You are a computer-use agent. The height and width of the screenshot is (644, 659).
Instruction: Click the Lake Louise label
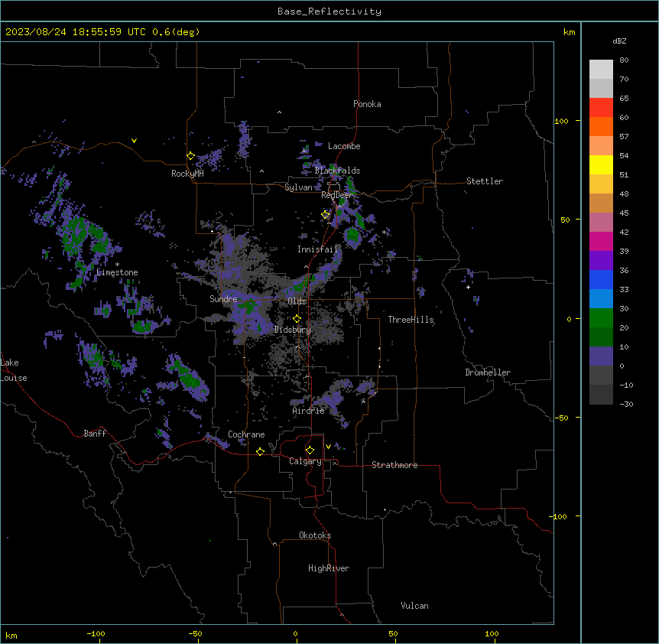pos(14,370)
